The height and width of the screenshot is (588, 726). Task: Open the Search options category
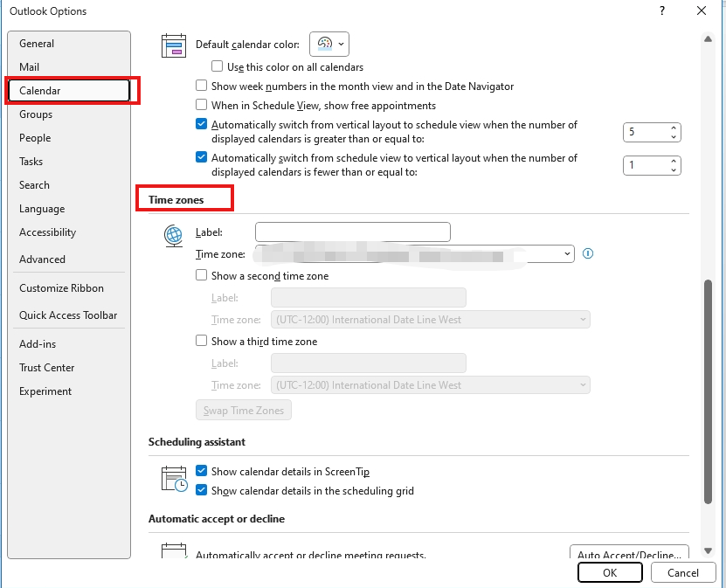click(x=68, y=185)
